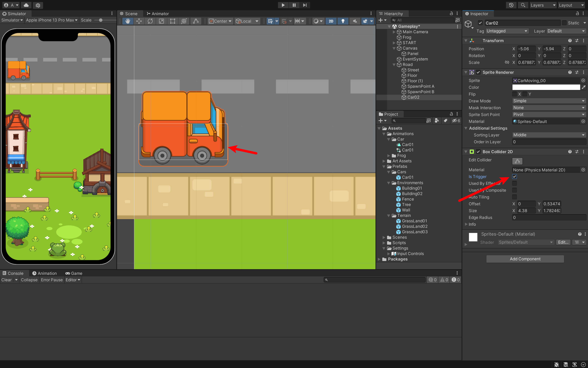This screenshot has height=368, width=588.
Task: Toggle the Car02 active checkbox
Action: pyautogui.click(x=480, y=23)
